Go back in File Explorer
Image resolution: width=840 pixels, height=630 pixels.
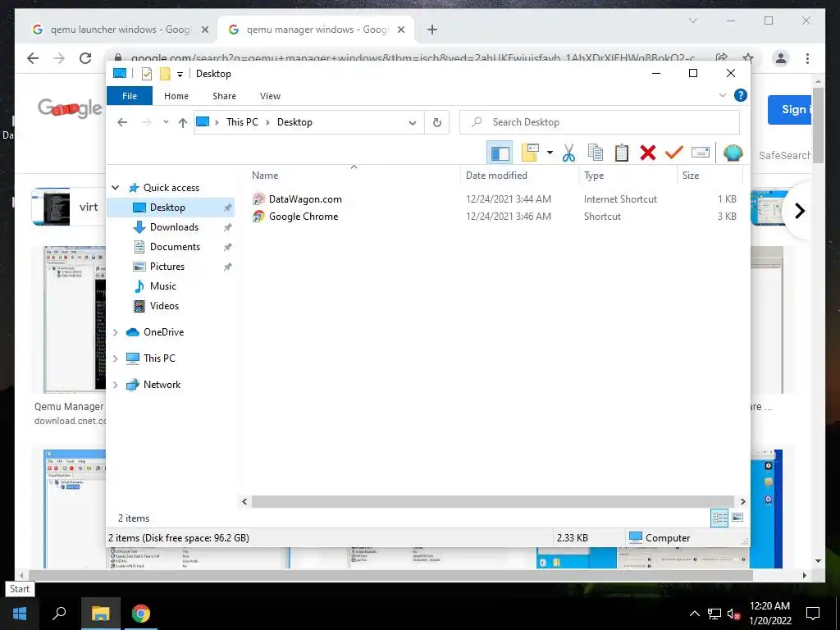[122, 122]
